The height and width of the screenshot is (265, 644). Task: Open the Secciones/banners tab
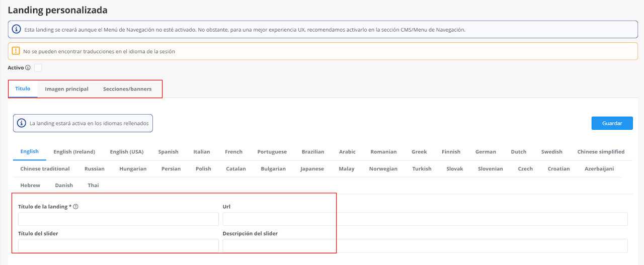pos(127,89)
